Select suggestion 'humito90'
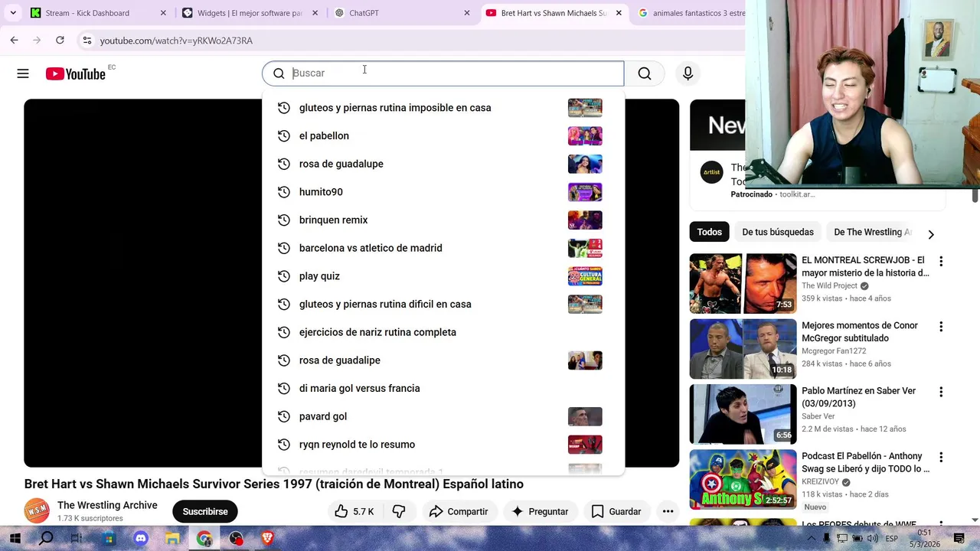Viewport: 980px width, 551px height. point(443,192)
